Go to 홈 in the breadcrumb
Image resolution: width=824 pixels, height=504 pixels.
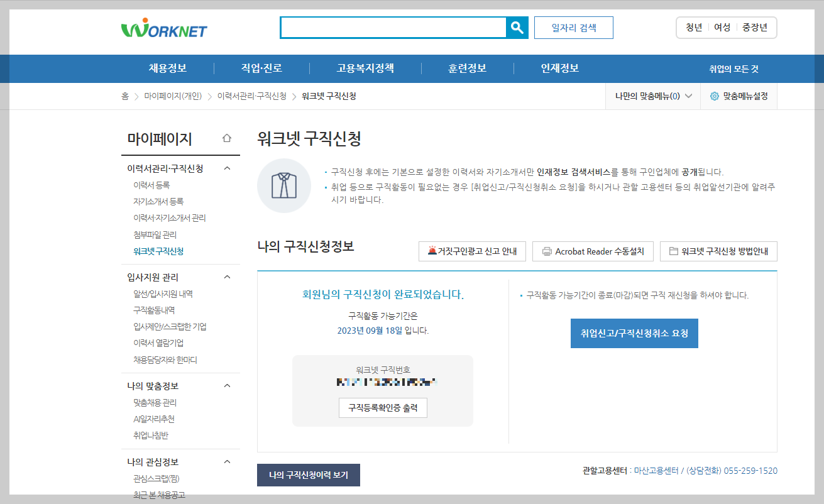125,96
